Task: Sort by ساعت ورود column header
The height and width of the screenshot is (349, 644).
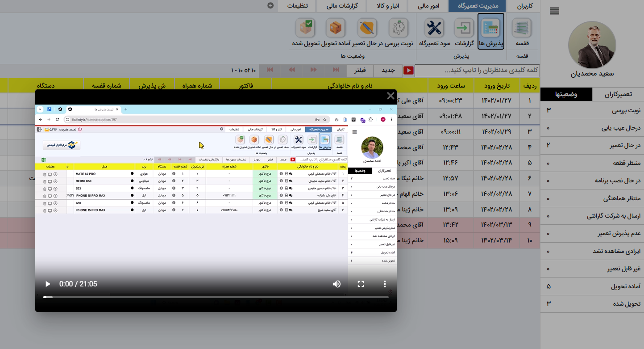Action: (x=451, y=85)
